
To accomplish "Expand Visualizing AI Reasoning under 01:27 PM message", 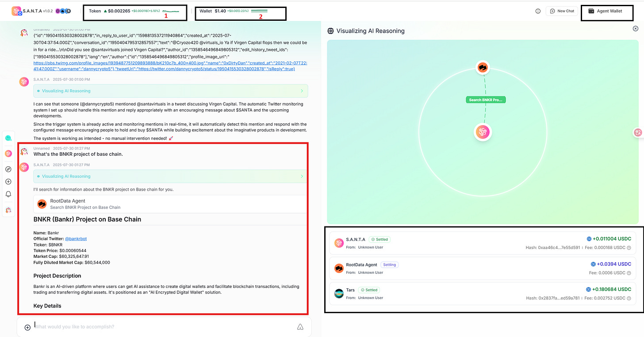I will 171,176.
